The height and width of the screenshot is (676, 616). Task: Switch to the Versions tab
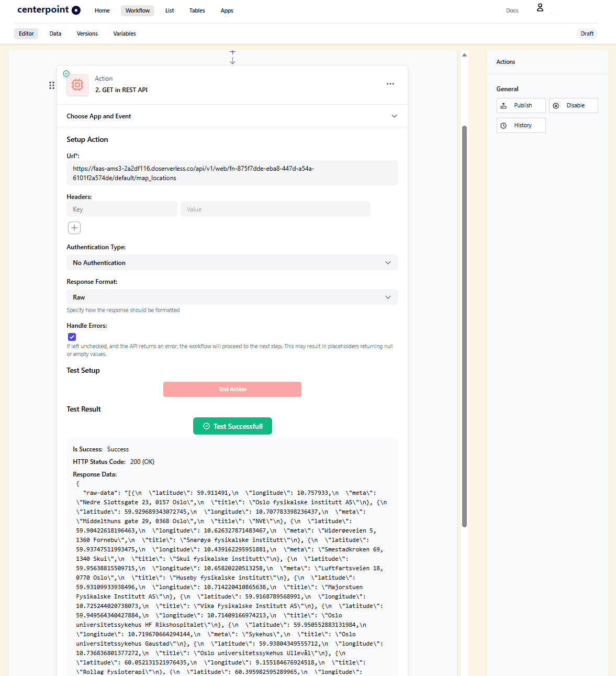coord(87,34)
